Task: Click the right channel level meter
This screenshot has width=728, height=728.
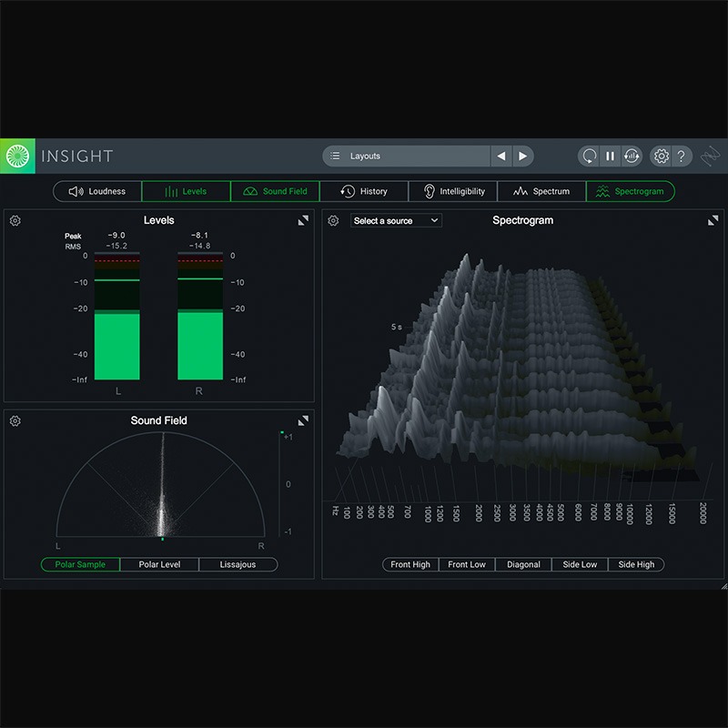Action: [200, 316]
